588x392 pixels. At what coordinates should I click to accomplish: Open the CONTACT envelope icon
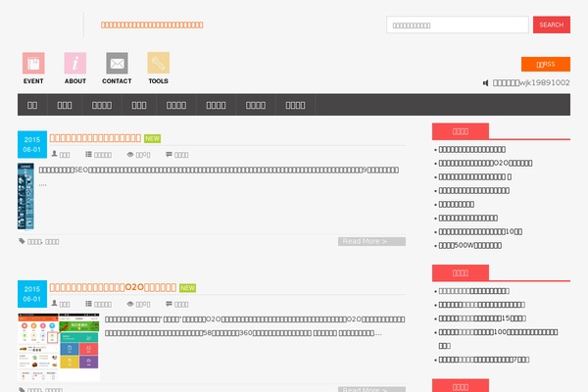tap(117, 63)
